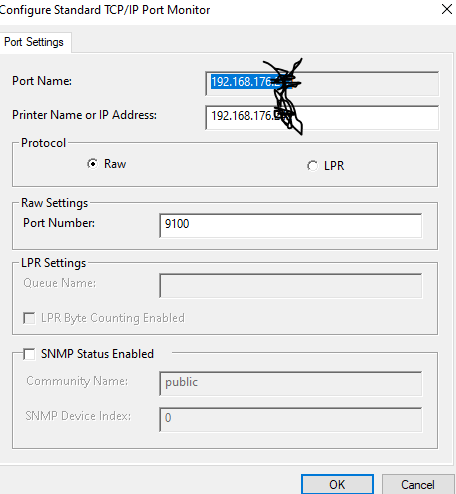Image resolution: width=456 pixels, height=494 pixels.
Task: Click the SNMP Device Index label
Action: click(x=78, y=416)
